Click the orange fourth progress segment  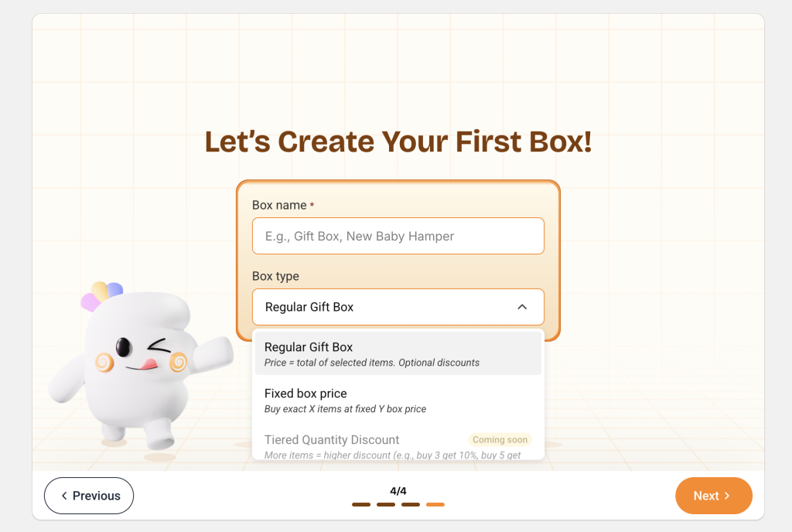[x=435, y=504]
